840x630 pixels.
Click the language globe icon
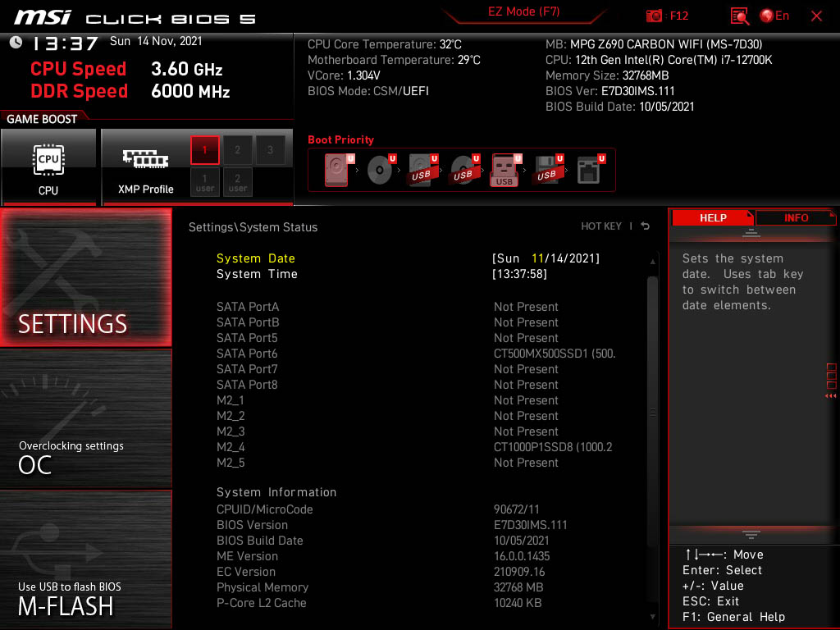(x=767, y=16)
